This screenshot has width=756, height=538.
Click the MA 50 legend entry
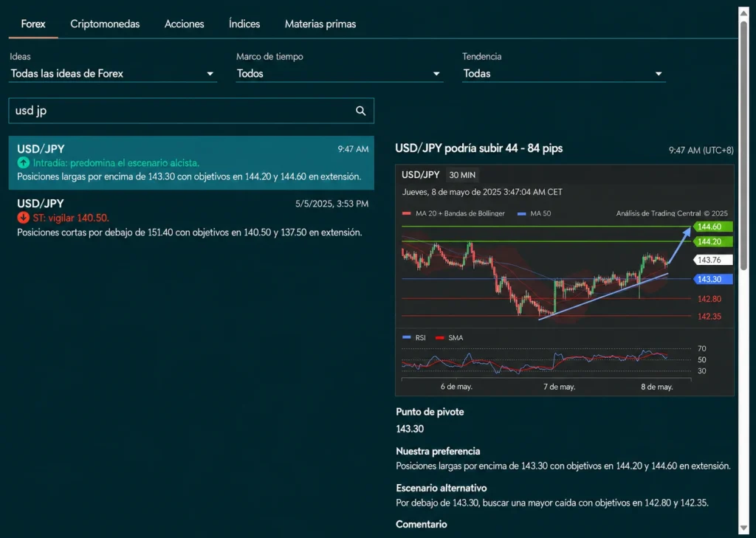tap(535, 213)
